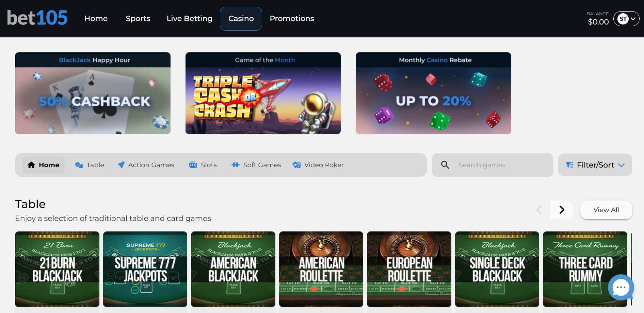Click the Slots machine icon
This screenshot has height=313, width=644.
[193, 165]
